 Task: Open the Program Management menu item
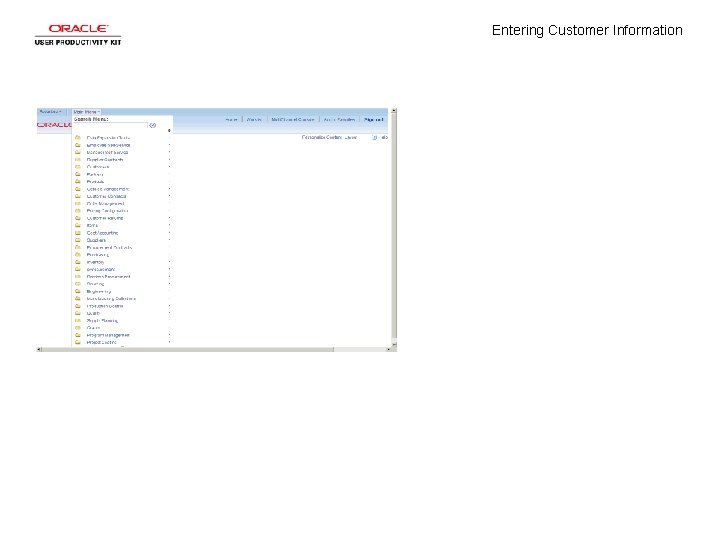[x=108, y=335]
